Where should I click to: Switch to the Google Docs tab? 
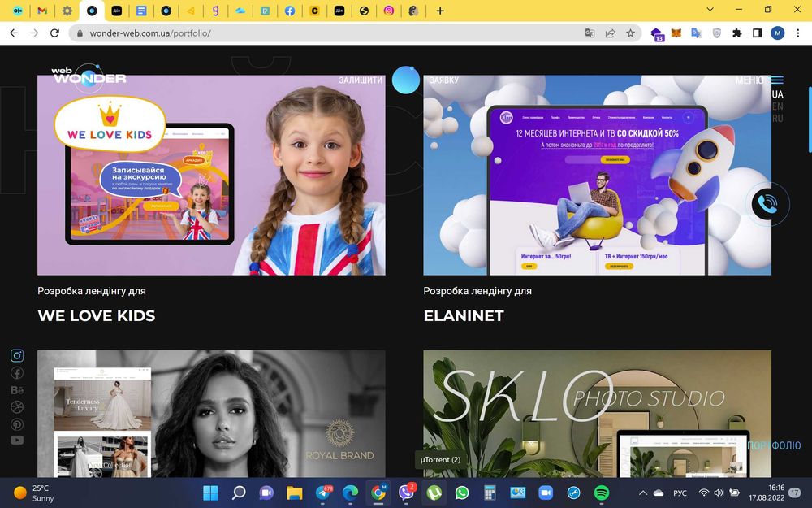(141, 11)
